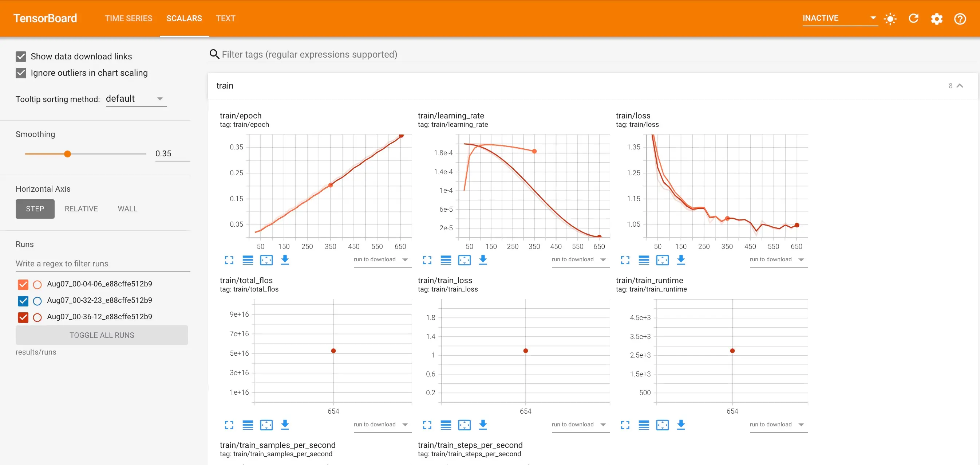Switch to the TIME SERIES tab
The height and width of the screenshot is (465, 980).
click(128, 18)
